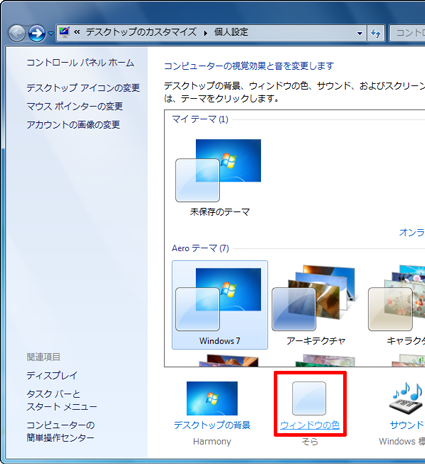Viewport: 425px width, 464px height.
Task: Open コントロール パネル ホーム link
Action: coord(80,63)
